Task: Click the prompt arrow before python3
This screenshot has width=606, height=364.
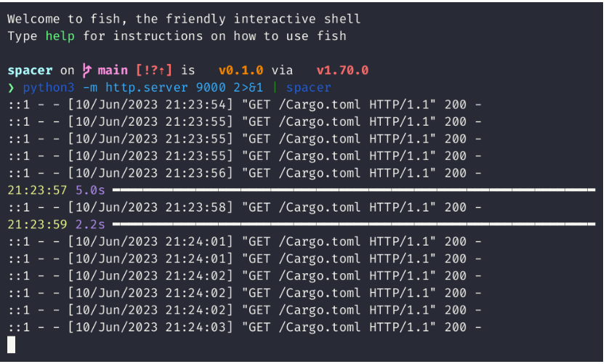Action: point(12,88)
